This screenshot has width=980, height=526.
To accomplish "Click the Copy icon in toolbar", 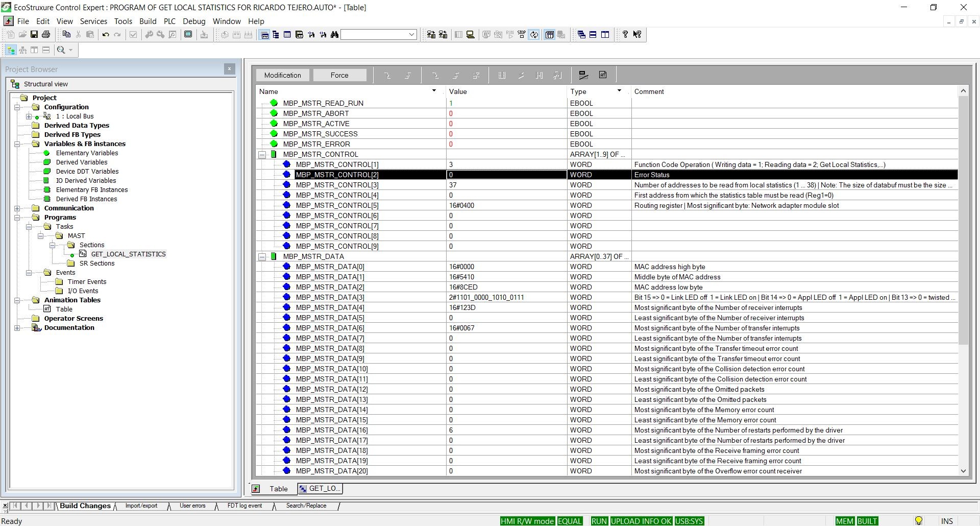I will 66,34.
